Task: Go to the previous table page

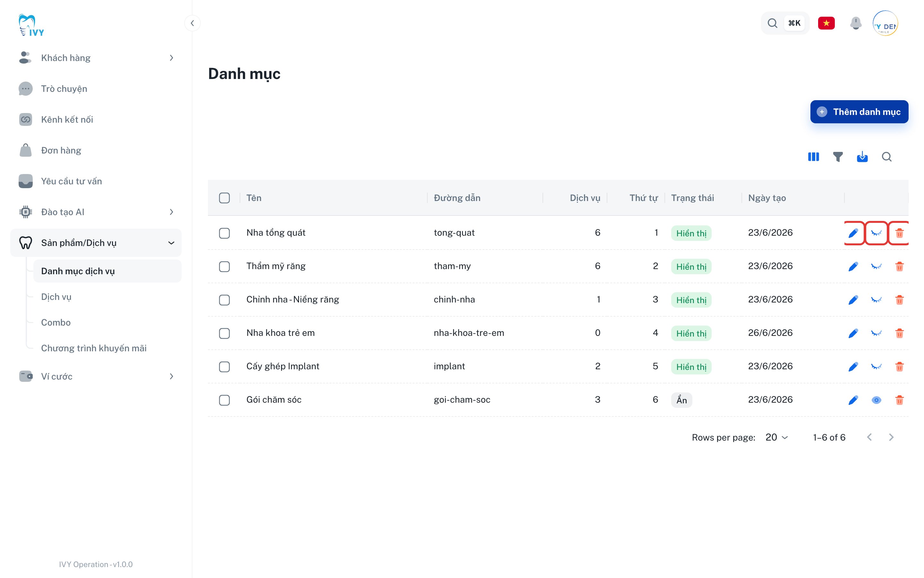Action: [869, 437]
